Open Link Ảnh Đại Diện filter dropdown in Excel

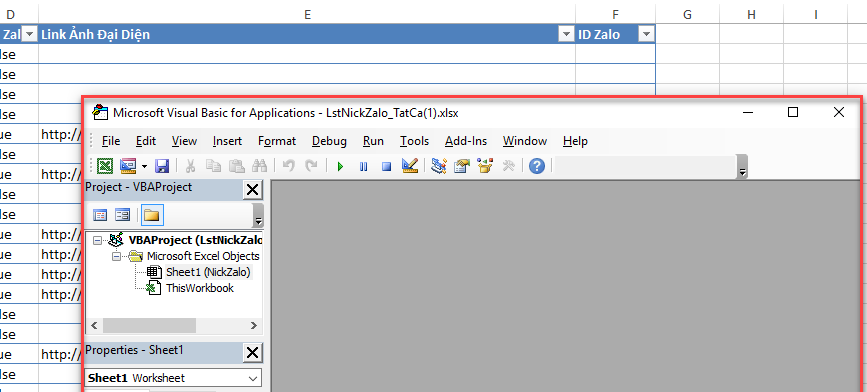[x=566, y=35]
